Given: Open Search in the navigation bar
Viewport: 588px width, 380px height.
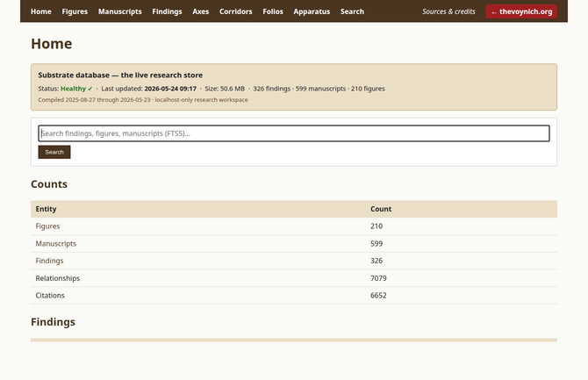Looking at the screenshot, I should click(x=352, y=11).
